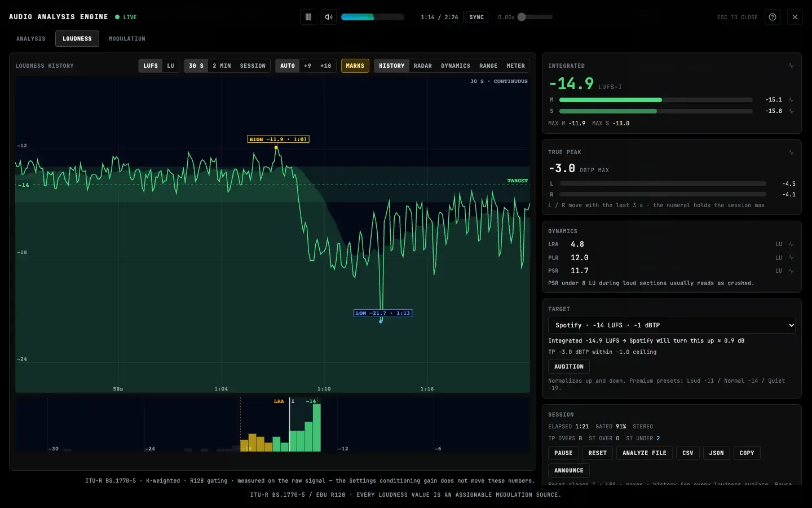Click the modulation icon beside momentary -15.1
Image resolution: width=812 pixels, height=508 pixels.
pyautogui.click(x=791, y=100)
